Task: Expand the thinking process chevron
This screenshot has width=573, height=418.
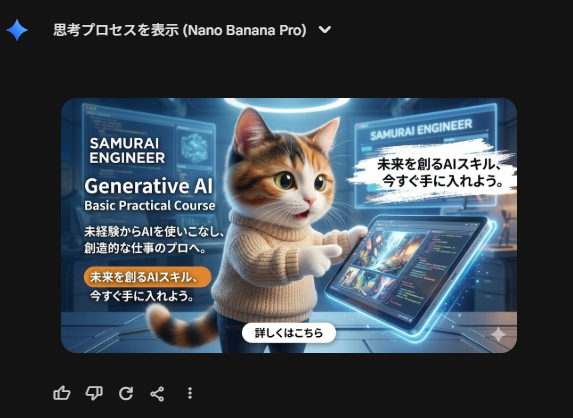Action: pos(325,30)
